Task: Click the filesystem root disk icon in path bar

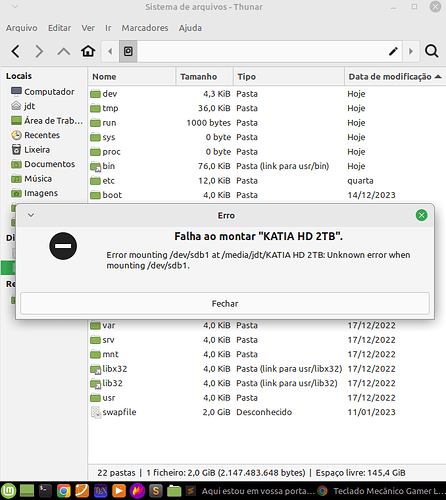Action: pyautogui.click(x=128, y=51)
